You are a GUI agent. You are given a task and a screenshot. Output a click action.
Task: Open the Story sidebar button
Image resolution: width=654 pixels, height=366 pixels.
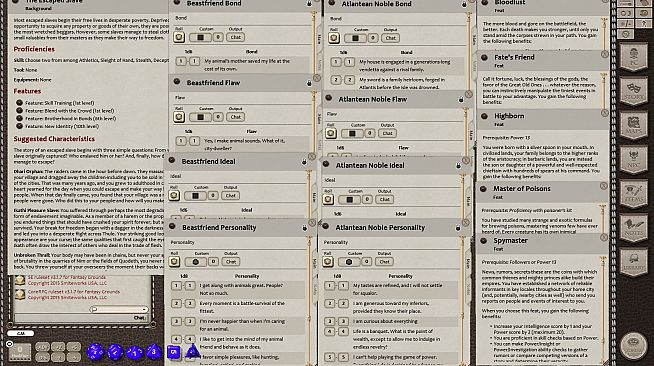634,91
